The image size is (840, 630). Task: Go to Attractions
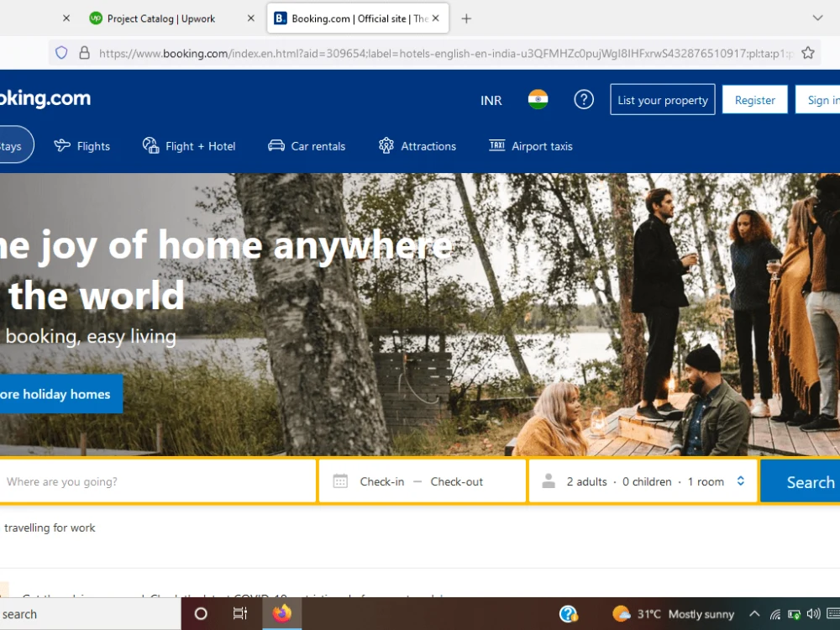pyautogui.click(x=417, y=146)
